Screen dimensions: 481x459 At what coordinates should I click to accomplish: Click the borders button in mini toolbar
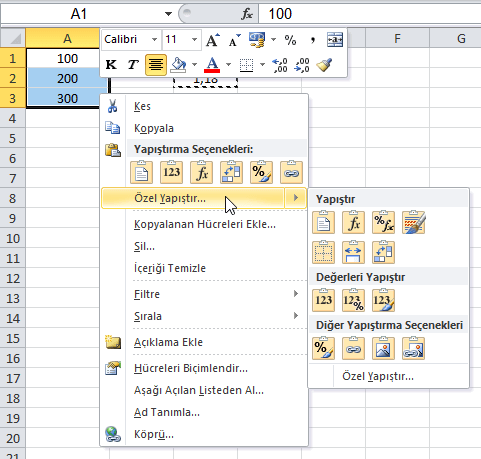point(246,65)
